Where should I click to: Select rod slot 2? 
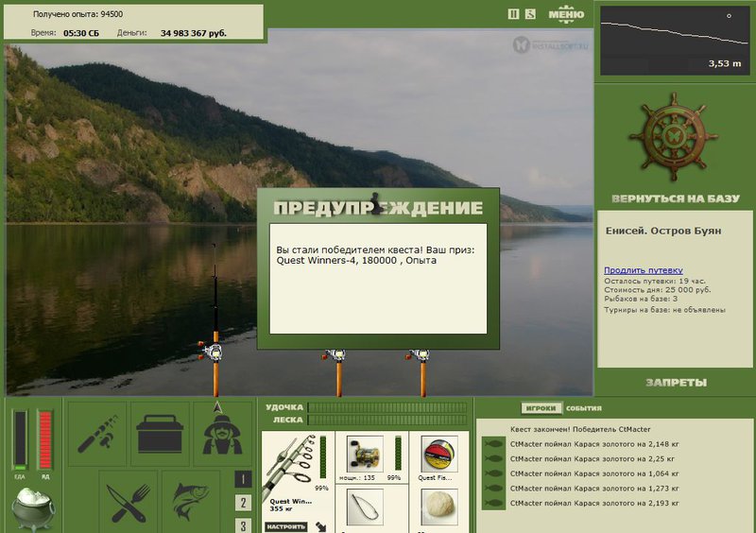(x=243, y=503)
